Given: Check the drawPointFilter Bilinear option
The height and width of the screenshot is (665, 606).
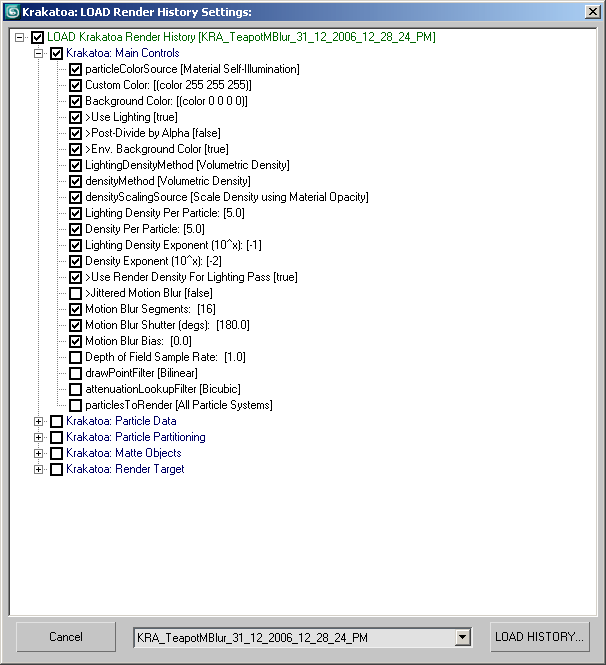Looking at the screenshot, I should click(75, 373).
